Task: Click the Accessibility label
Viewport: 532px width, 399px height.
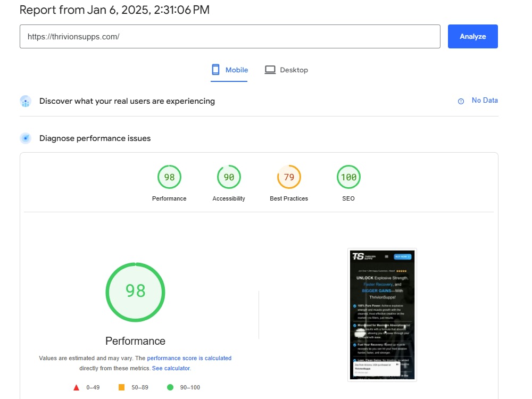Action: (229, 198)
